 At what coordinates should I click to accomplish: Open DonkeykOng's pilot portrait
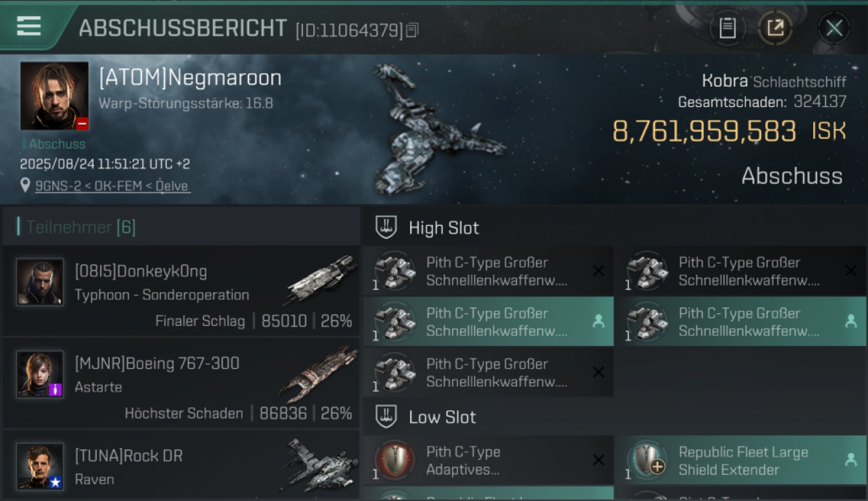click(40, 283)
